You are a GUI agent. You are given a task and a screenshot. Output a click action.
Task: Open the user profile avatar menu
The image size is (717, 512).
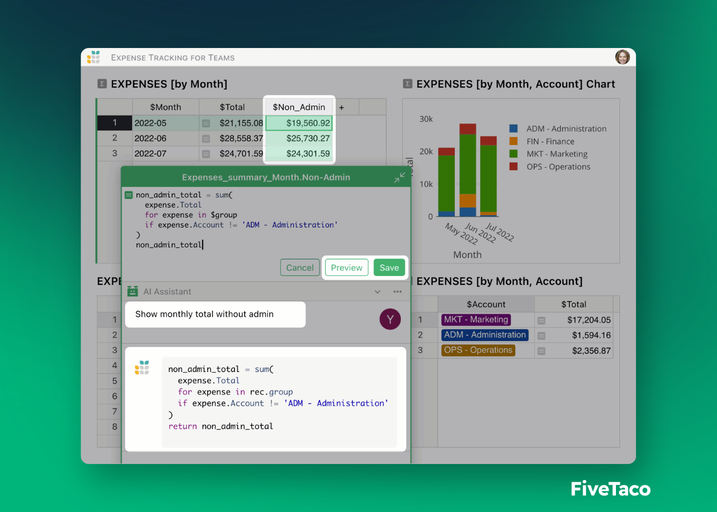click(622, 57)
